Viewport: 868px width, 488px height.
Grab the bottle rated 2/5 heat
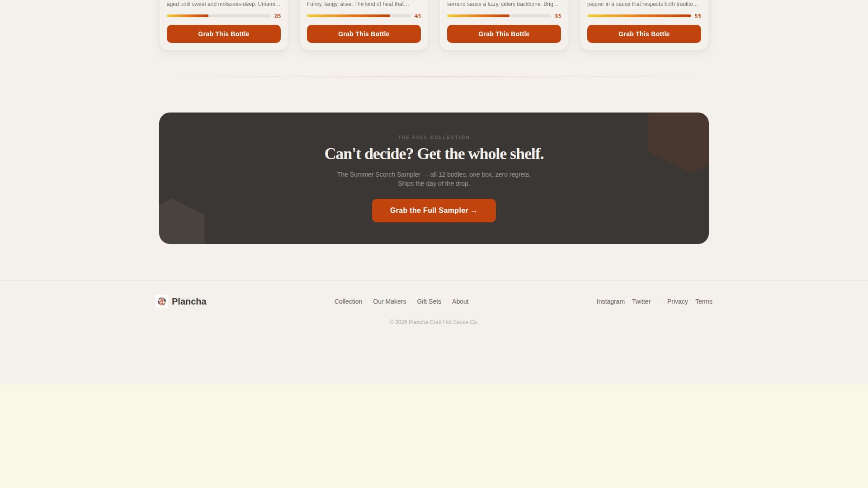point(224,34)
